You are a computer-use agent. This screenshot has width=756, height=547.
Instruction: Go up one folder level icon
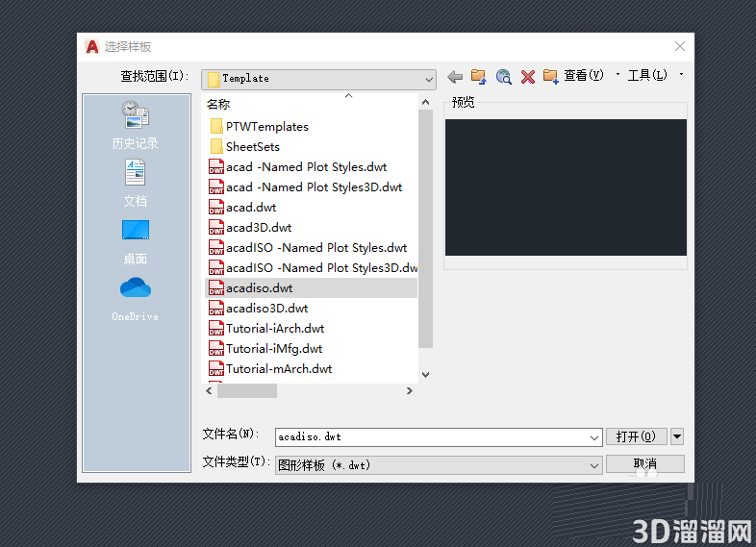pyautogui.click(x=478, y=77)
